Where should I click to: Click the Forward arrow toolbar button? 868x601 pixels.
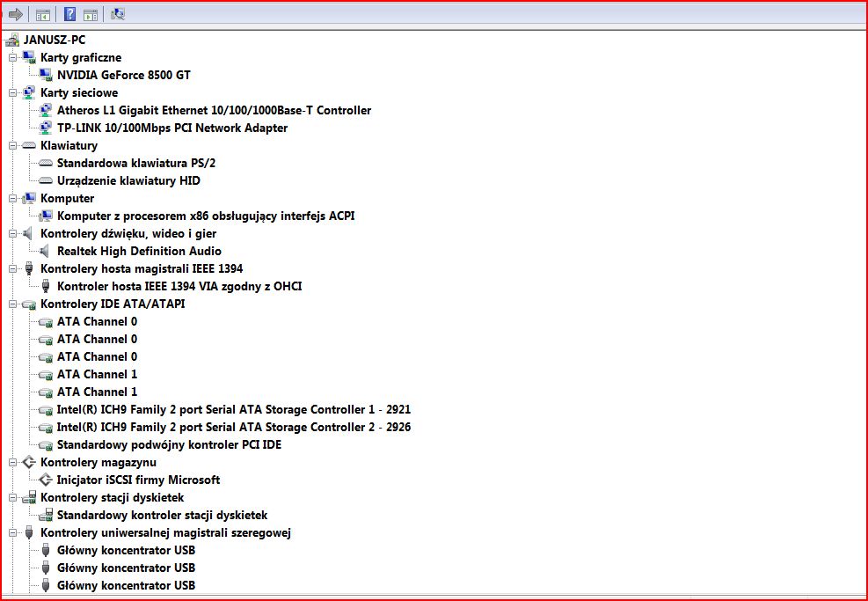[x=16, y=14]
